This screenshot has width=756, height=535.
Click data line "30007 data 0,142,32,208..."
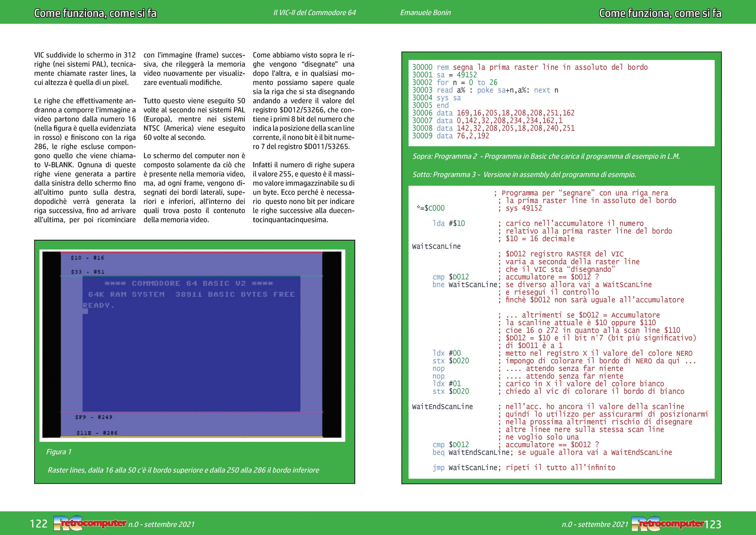click(x=487, y=121)
